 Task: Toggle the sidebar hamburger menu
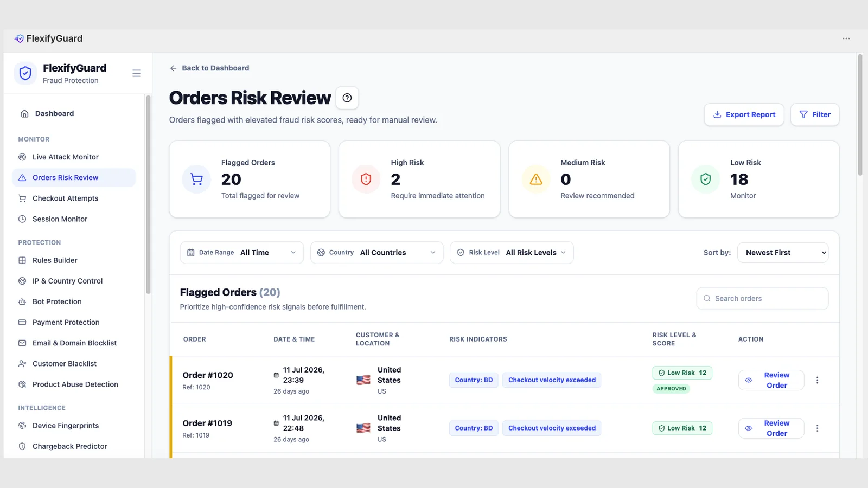click(x=136, y=73)
